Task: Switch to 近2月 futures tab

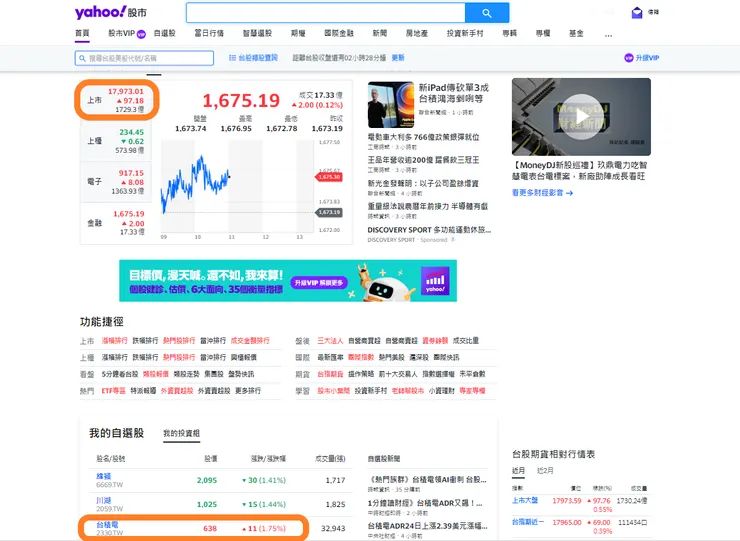Action: click(x=545, y=471)
